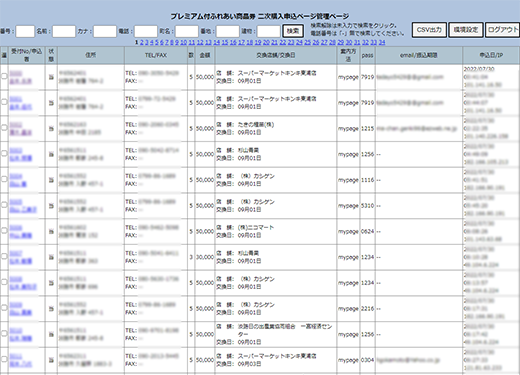Click the 検索 search button
The image size is (520, 375).
point(293,31)
